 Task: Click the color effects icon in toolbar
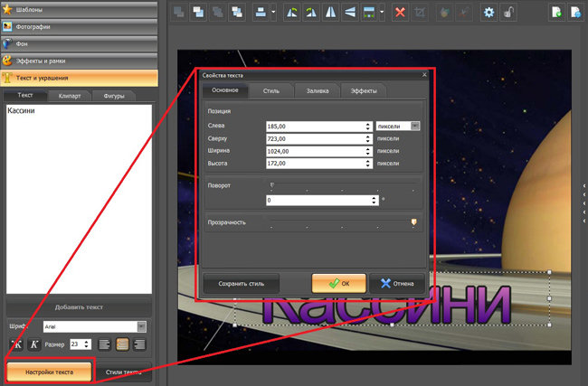pos(445,13)
